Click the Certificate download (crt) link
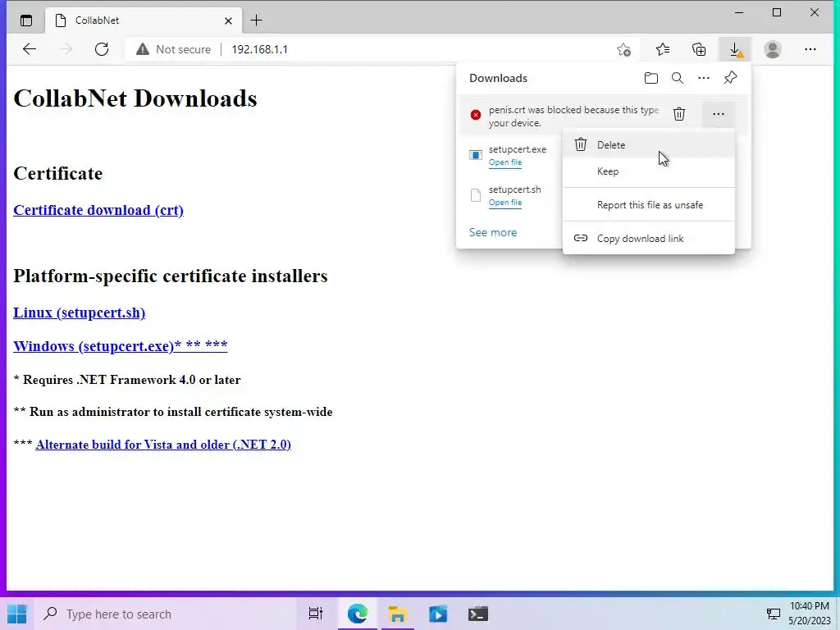This screenshot has height=630, width=840. [98, 210]
